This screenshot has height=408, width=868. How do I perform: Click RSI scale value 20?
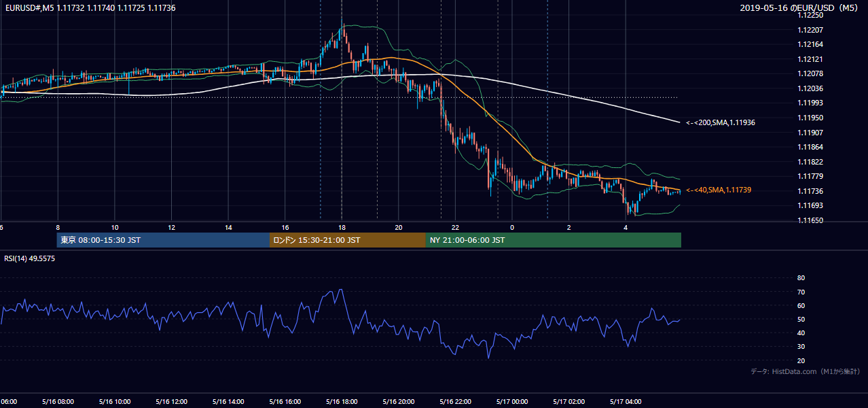pyautogui.click(x=801, y=360)
